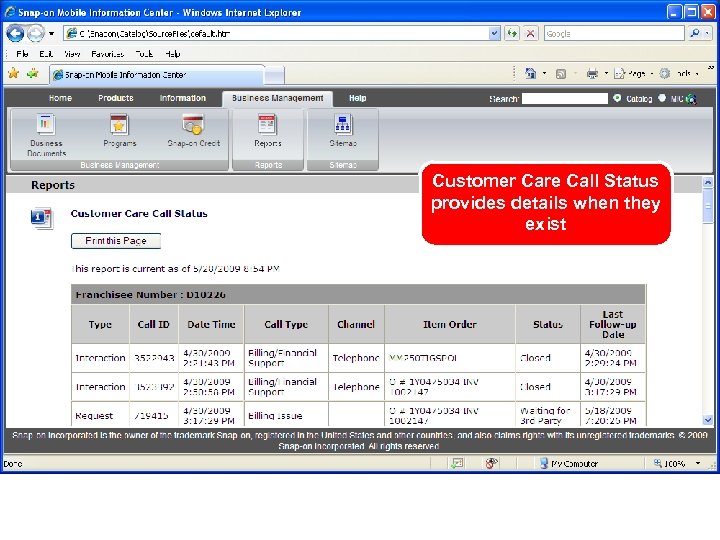Click the Favorites Center star icon
Image resolution: width=720 pixels, height=540 pixels.
pos(14,73)
